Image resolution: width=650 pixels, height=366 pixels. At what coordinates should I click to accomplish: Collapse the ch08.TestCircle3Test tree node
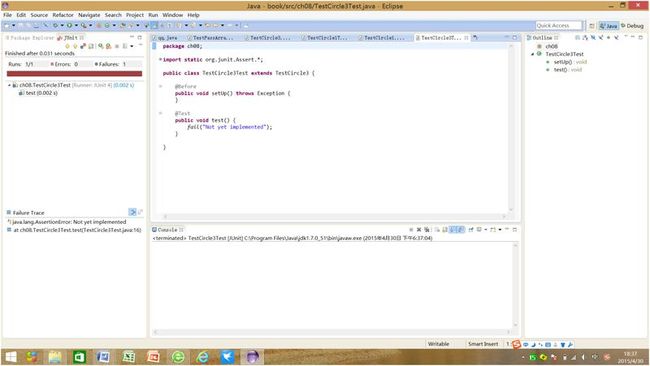[x=9, y=85]
